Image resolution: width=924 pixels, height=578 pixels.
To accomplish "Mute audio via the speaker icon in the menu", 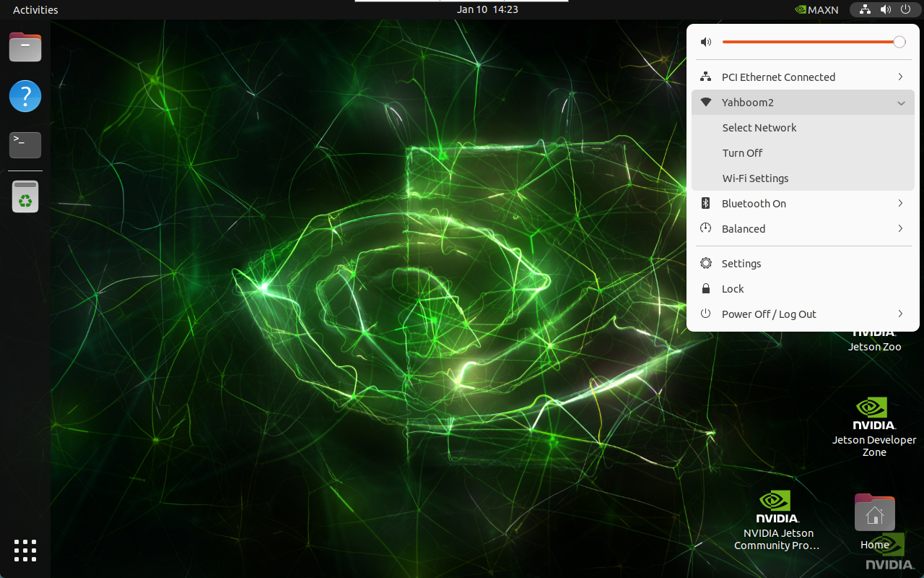I will [706, 43].
